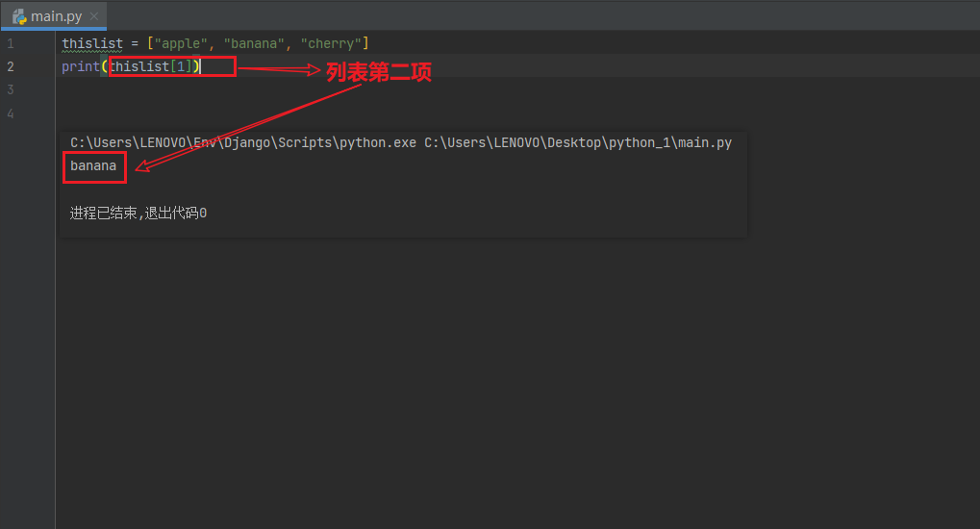Click line number 4 in the gutter

tap(10, 113)
